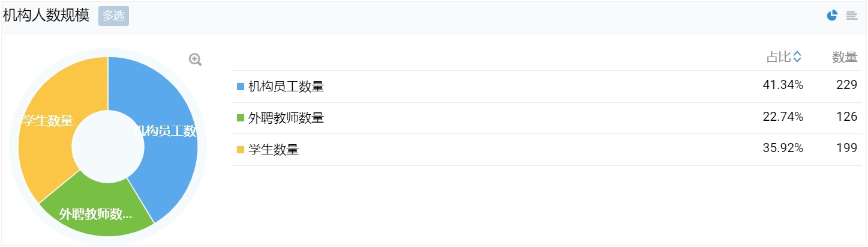Zoom in chart with magnifier icon

(x=196, y=59)
